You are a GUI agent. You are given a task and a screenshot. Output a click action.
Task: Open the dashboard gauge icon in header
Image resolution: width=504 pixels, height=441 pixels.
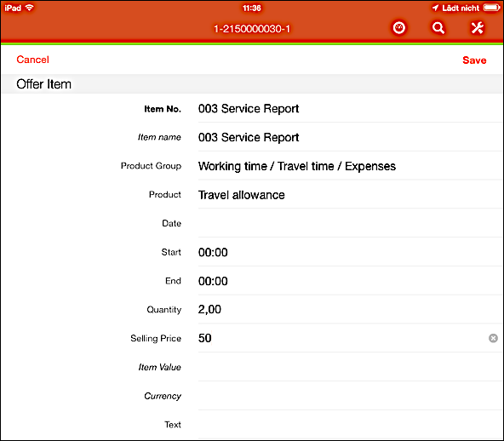tap(399, 28)
